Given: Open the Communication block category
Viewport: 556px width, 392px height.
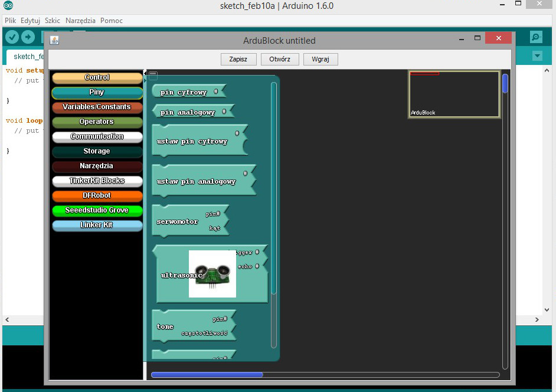Looking at the screenshot, I should click(97, 136).
